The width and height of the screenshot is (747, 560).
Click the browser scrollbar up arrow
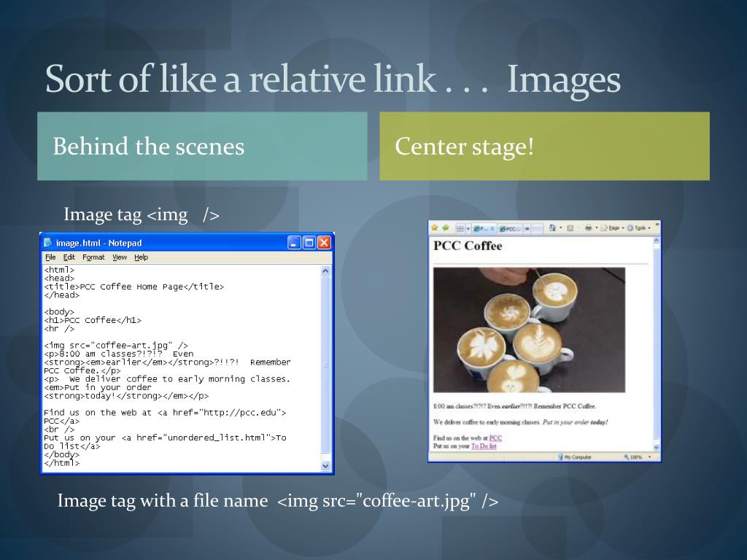click(x=657, y=241)
